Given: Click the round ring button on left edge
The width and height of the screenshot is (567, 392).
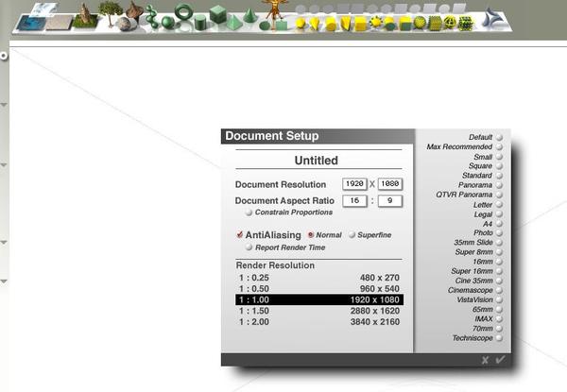Looking at the screenshot, I should (x=4, y=56).
